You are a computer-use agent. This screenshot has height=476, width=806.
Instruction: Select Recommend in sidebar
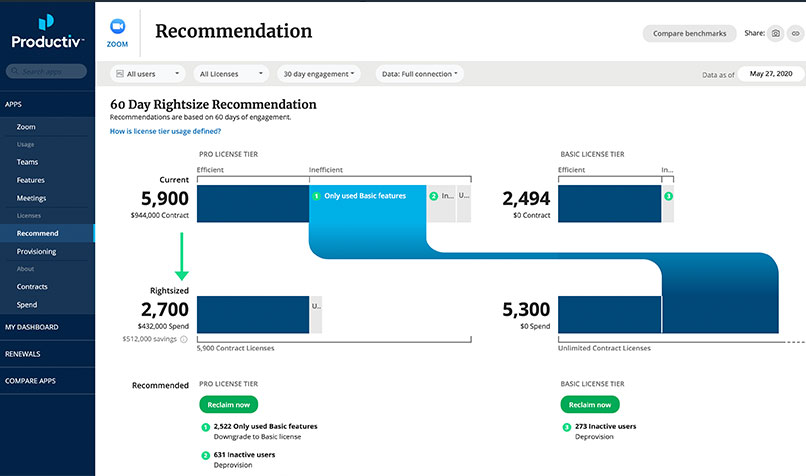47,233
